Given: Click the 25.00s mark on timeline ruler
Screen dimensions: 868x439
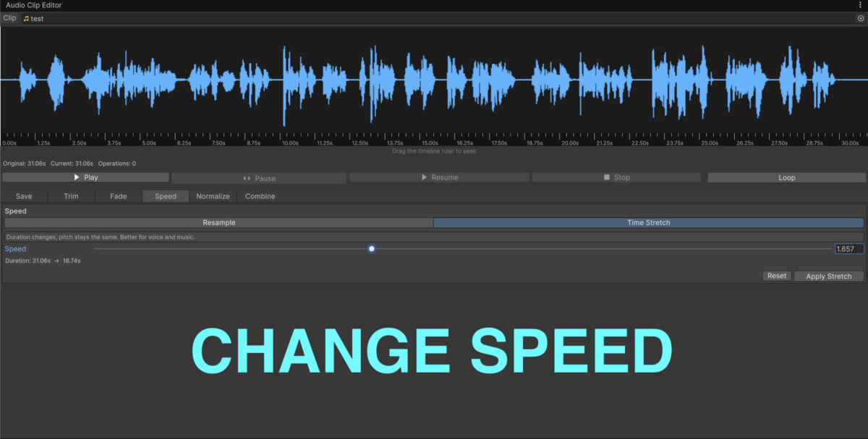Looking at the screenshot, I should click(x=710, y=143).
